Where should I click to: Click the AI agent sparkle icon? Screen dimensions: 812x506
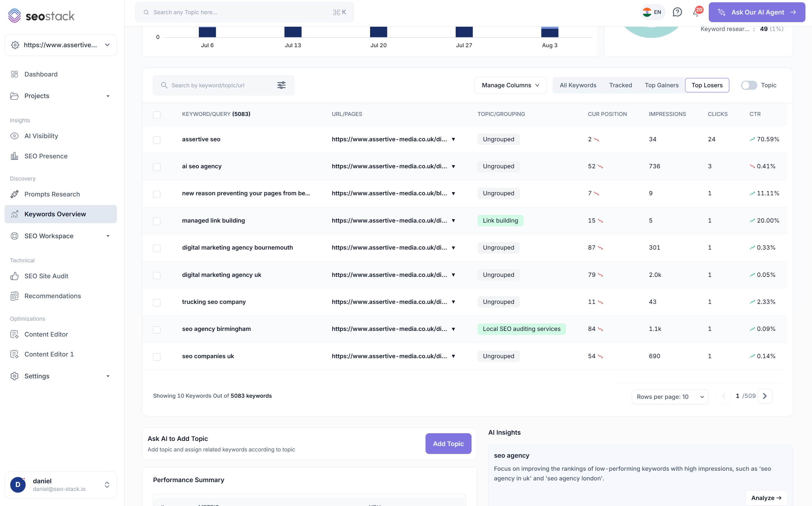722,13
